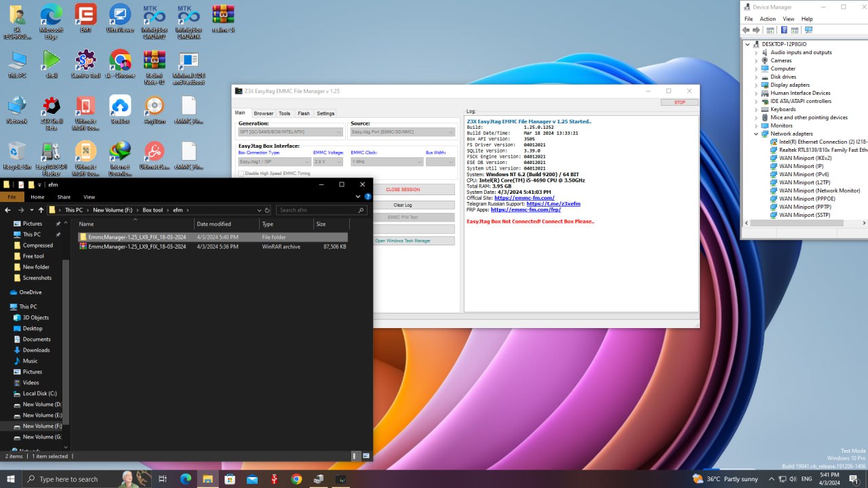Click the red STOP button

click(x=679, y=102)
